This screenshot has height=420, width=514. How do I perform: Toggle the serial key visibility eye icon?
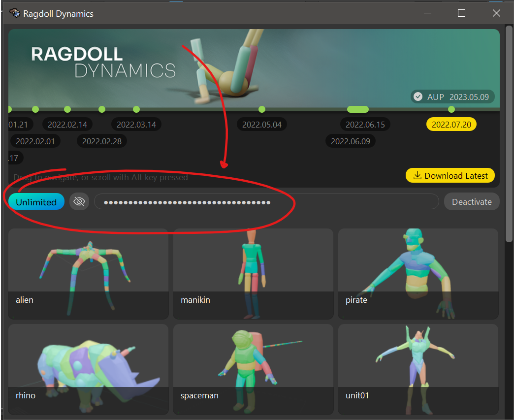coord(79,202)
